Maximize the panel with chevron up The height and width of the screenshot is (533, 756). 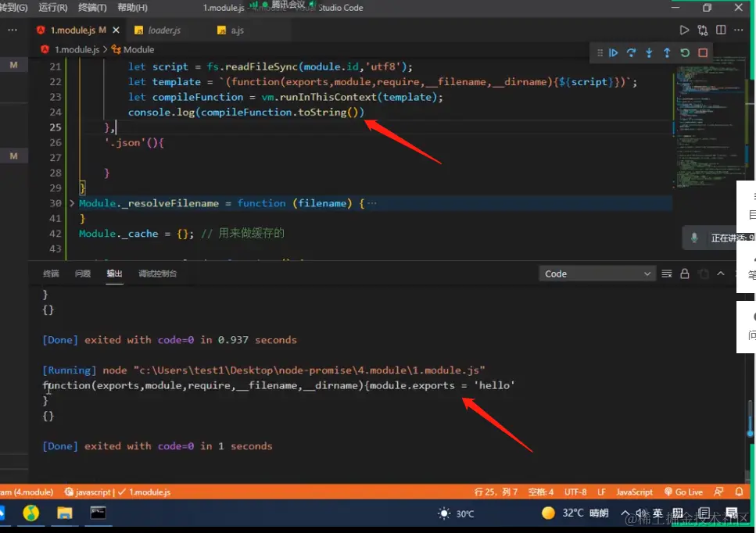[721, 274]
